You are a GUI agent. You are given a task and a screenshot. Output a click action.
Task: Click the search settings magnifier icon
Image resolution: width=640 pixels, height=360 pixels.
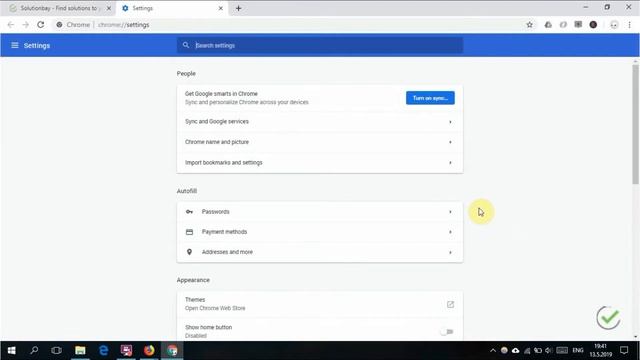pos(186,45)
